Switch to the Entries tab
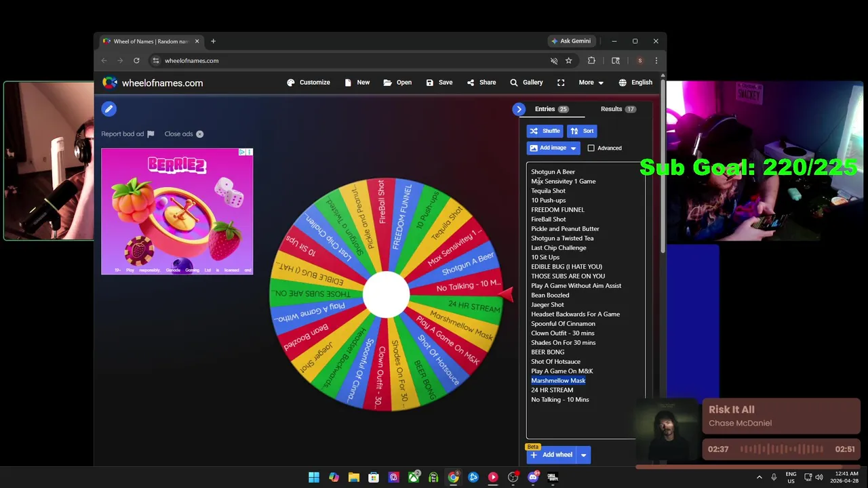This screenshot has width=868, height=488. pyautogui.click(x=551, y=109)
